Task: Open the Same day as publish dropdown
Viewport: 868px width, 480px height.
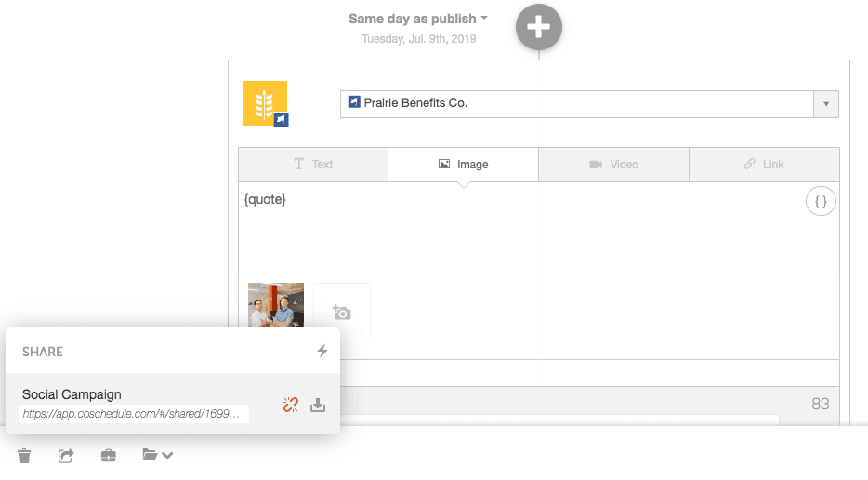Action: click(x=418, y=19)
